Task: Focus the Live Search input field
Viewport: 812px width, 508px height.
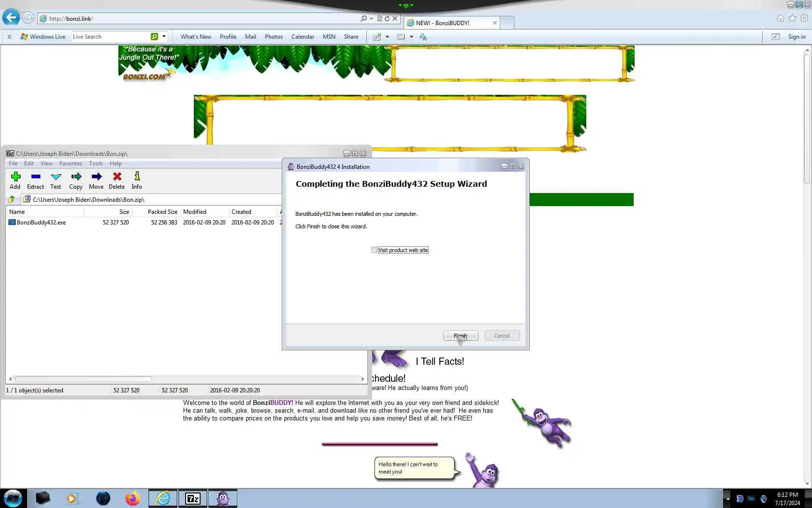Action: (110, 37)
